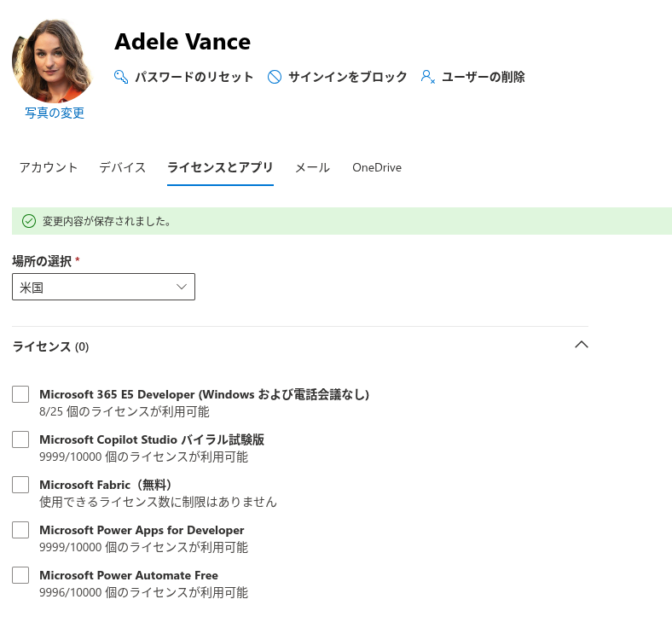
Task: Click the Microsoft Copilot Studio バイラル試験版 label
Action: pos(152,439)
